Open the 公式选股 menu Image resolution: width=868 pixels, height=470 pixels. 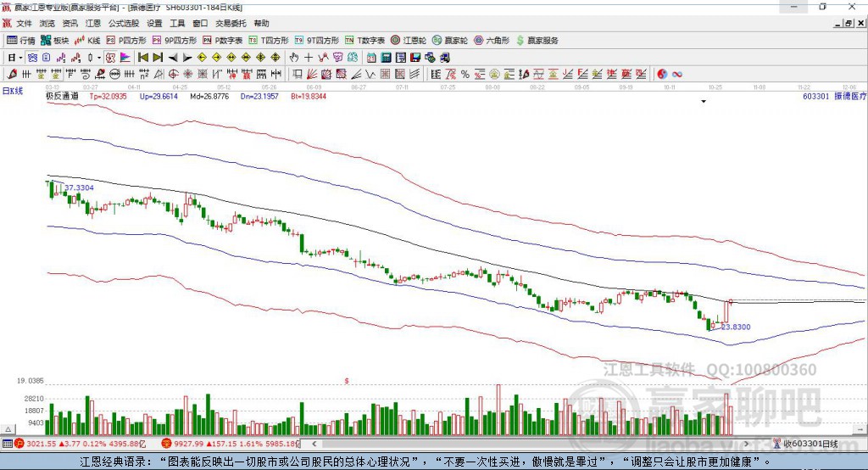pos(124,23)
